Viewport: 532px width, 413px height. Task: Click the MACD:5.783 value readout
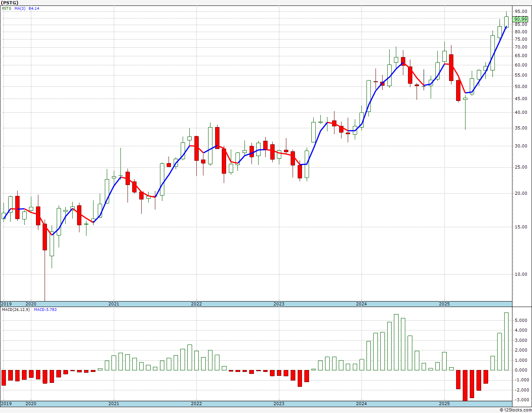click(45, 310)
